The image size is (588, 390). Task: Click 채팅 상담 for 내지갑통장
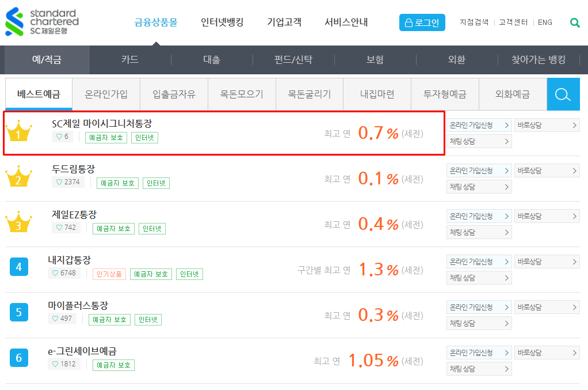pos(479,278)
